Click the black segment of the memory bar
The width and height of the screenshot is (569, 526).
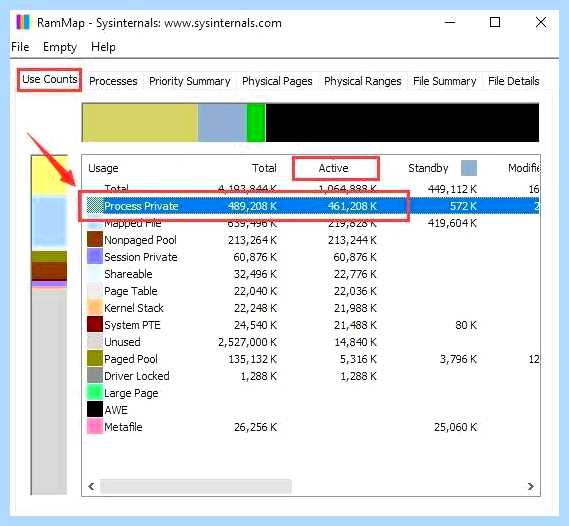pos(402,123)
